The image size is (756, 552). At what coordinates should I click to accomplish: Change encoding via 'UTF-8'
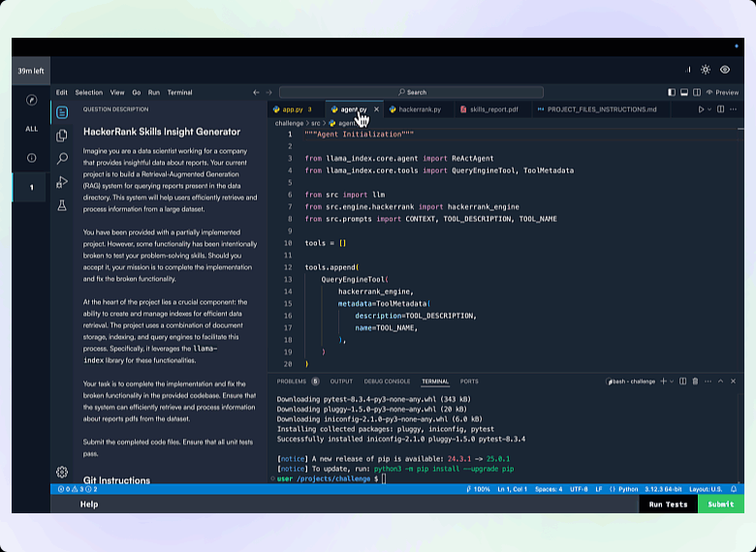579,489
